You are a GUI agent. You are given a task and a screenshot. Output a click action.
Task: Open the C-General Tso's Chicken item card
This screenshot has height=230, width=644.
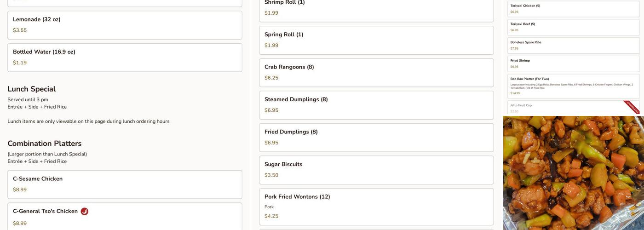pyautogui.click(x=125, y=217)
